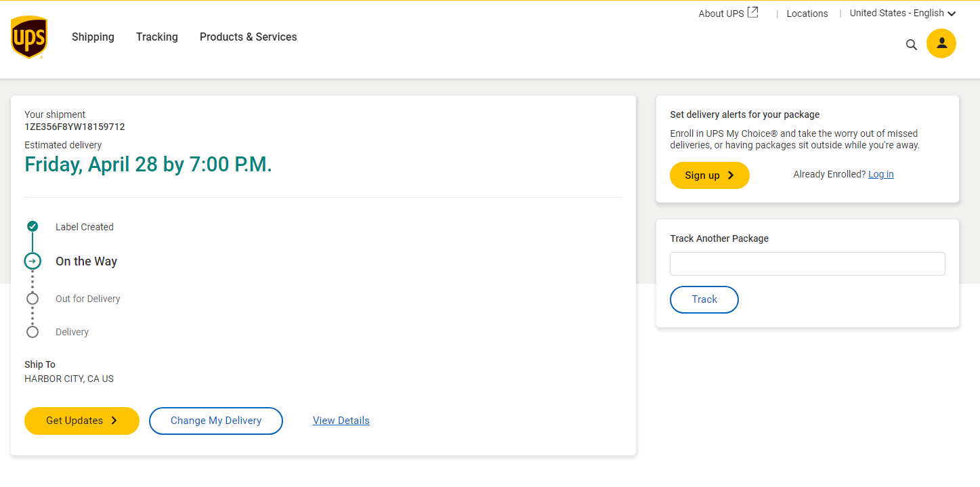Click the Delivery step circle
This screenshot has width=980, height=487.
coord(33,332)
